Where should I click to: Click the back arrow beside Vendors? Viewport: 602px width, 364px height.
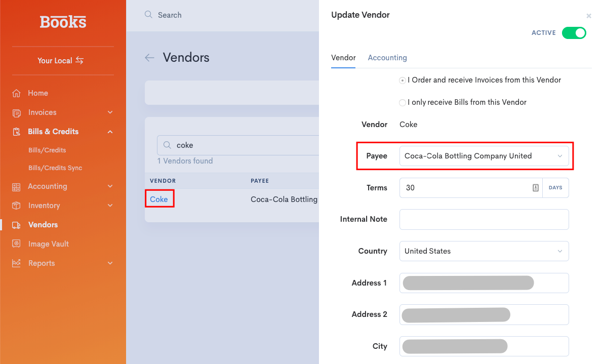click(x=149, y=58)
